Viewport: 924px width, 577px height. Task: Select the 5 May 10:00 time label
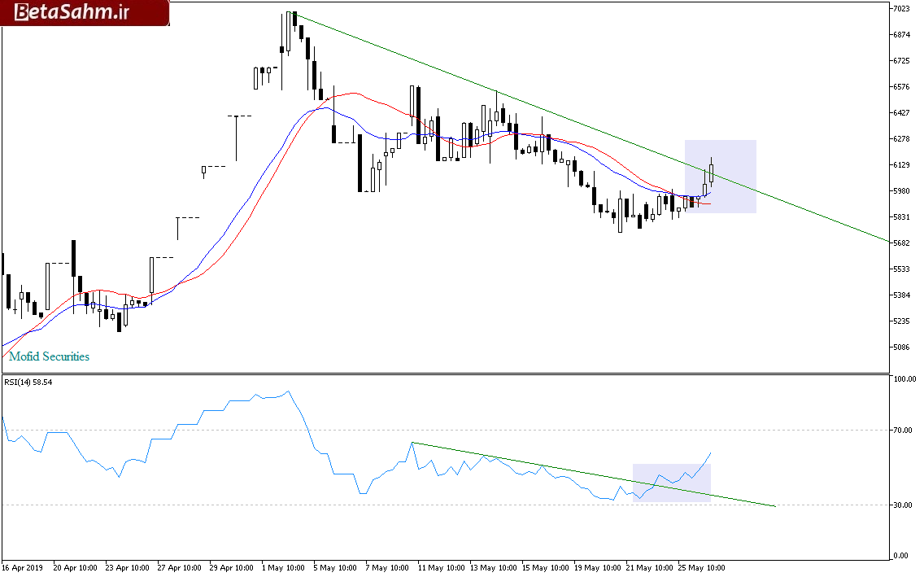tap(335, 567)
